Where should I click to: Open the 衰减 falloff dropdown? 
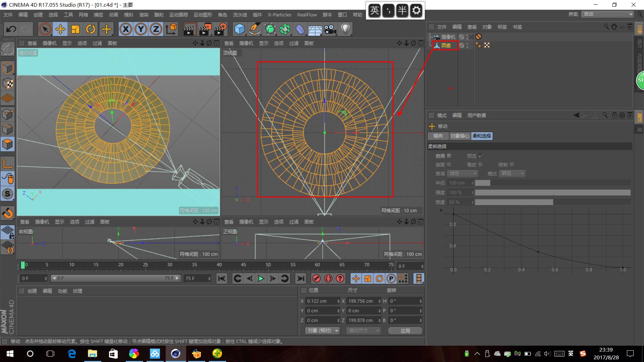463,173
